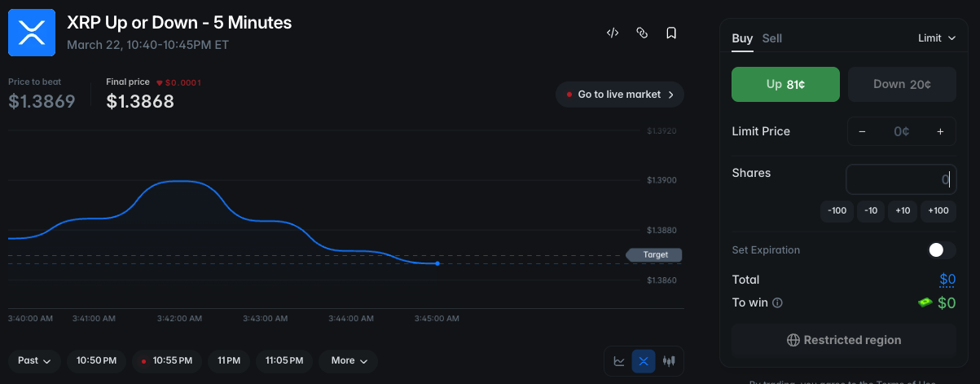
Task: Switch to the Sell tab
Action: click(x=771, y=38)
